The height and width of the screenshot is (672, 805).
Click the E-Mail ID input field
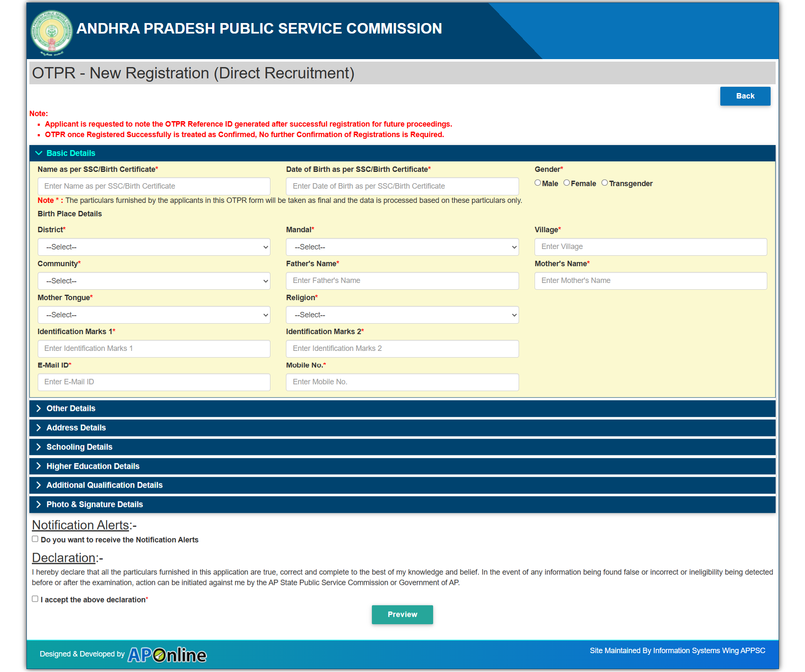click(x=154, y=382)
